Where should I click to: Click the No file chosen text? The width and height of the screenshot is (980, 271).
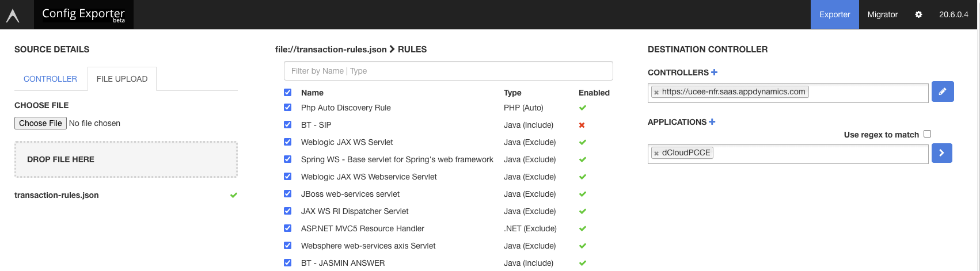(94, 123)
